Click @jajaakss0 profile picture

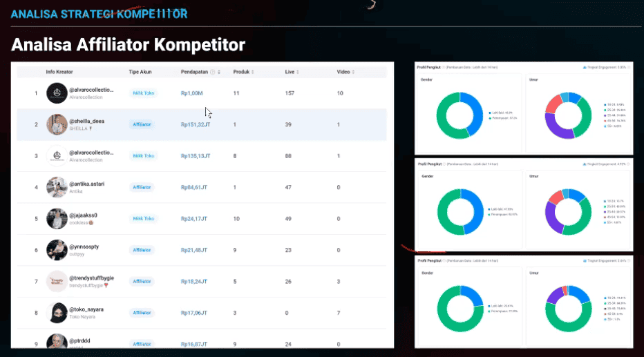click(57, 218)
